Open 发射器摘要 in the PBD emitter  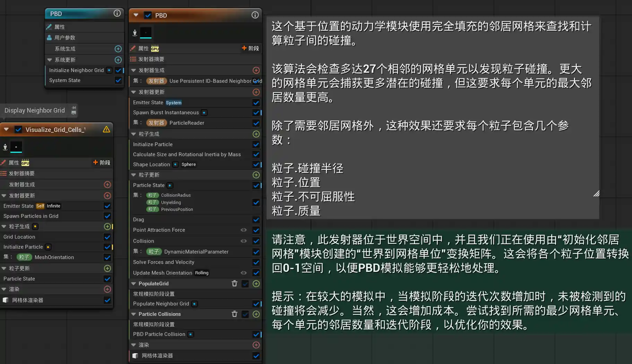pos(151,59)
